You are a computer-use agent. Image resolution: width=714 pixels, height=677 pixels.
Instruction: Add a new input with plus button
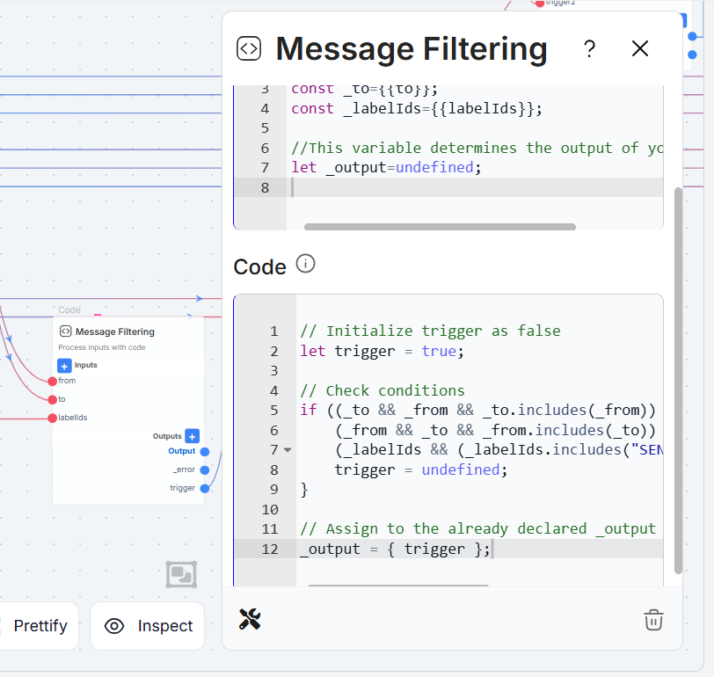64,365
